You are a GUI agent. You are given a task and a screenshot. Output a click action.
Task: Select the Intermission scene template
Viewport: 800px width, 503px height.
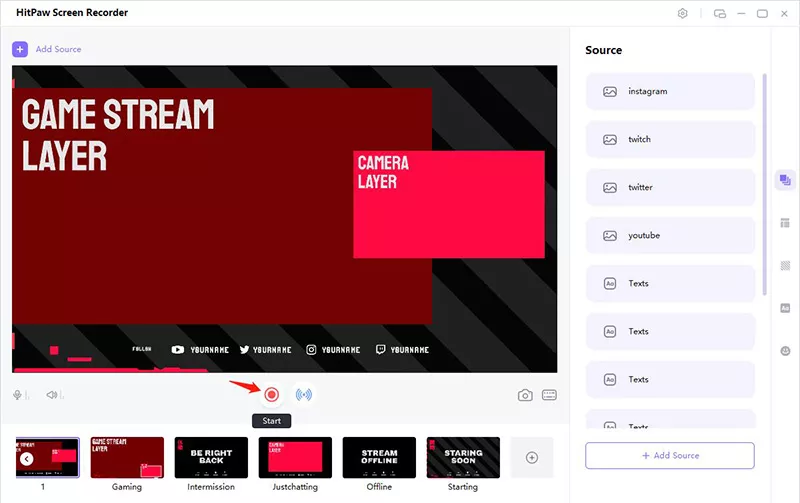coord(211,457)
